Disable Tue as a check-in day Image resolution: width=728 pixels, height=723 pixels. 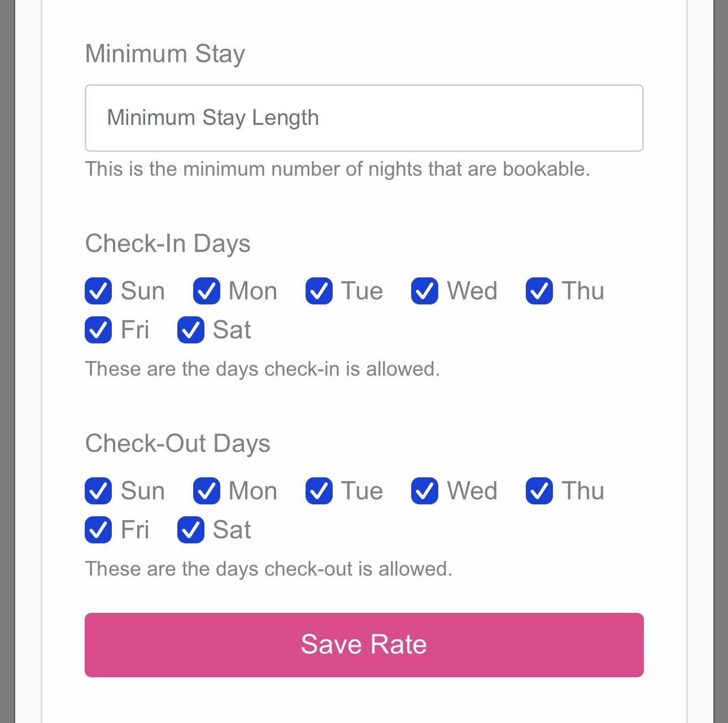point(319,291)
